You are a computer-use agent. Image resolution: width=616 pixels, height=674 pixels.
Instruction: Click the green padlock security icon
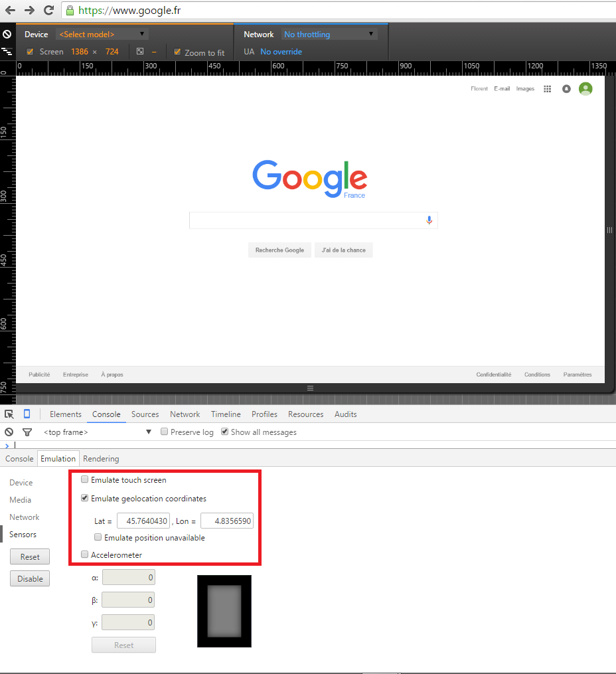[70, 11]
